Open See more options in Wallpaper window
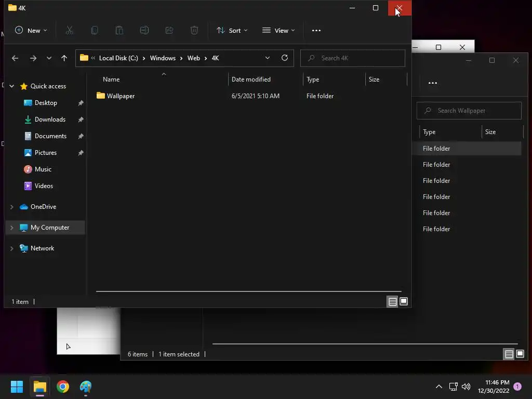532x399 pixels. (433, 83)
